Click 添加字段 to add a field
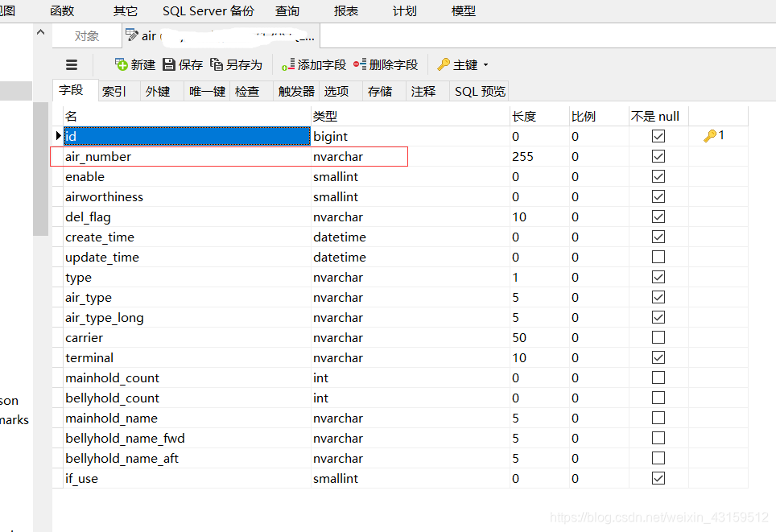Viewport: 776px width, 532px height. [314, 65]
